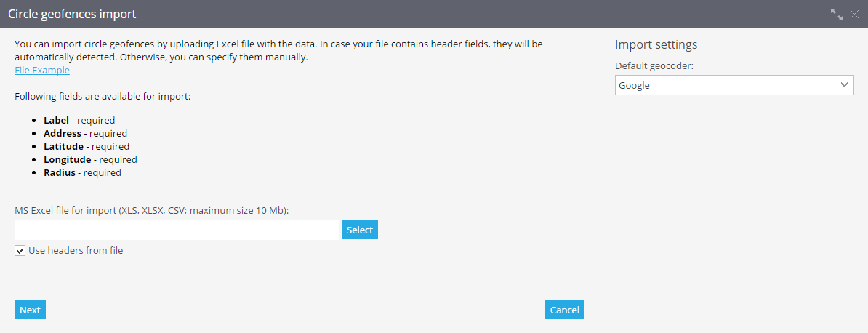Focus the Excel file path input field
Image resolution: width=868 pixels, height=333 pixels.
pos(177,230)
